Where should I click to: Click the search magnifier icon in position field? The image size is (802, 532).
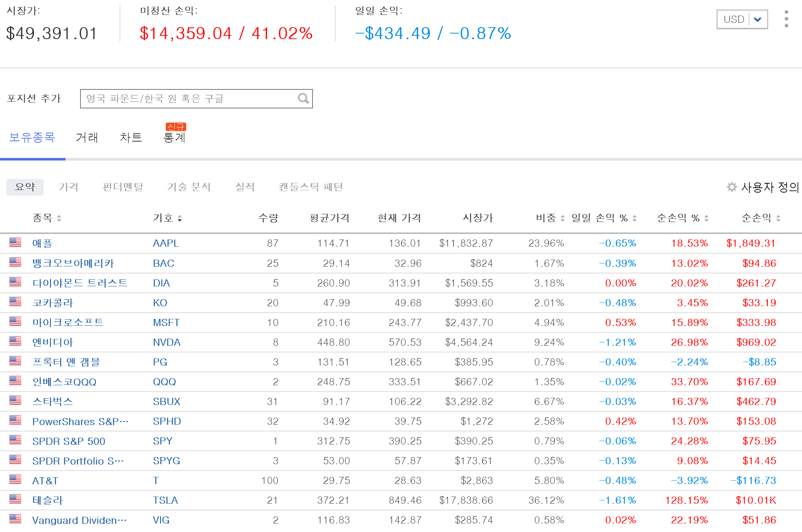[303, 98]
